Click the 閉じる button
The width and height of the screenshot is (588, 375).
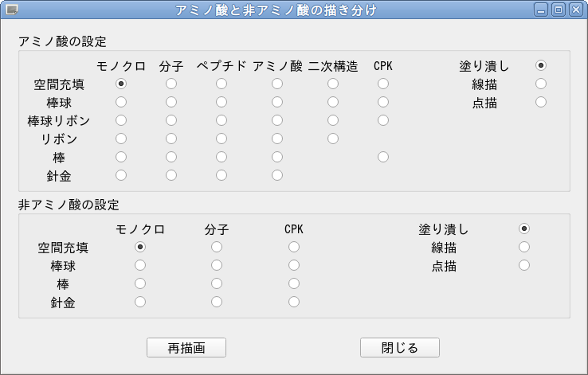(x=400, y=348)
